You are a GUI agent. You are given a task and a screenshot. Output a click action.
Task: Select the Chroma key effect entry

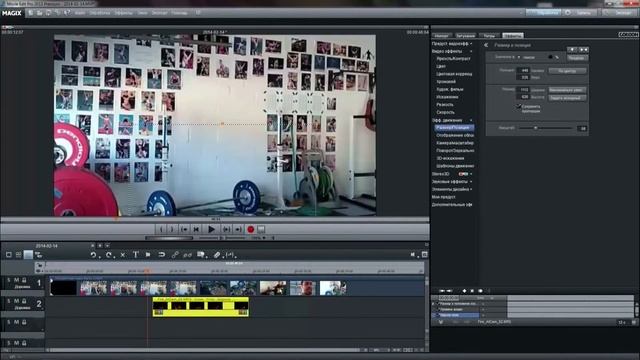[x=446, y=82]
